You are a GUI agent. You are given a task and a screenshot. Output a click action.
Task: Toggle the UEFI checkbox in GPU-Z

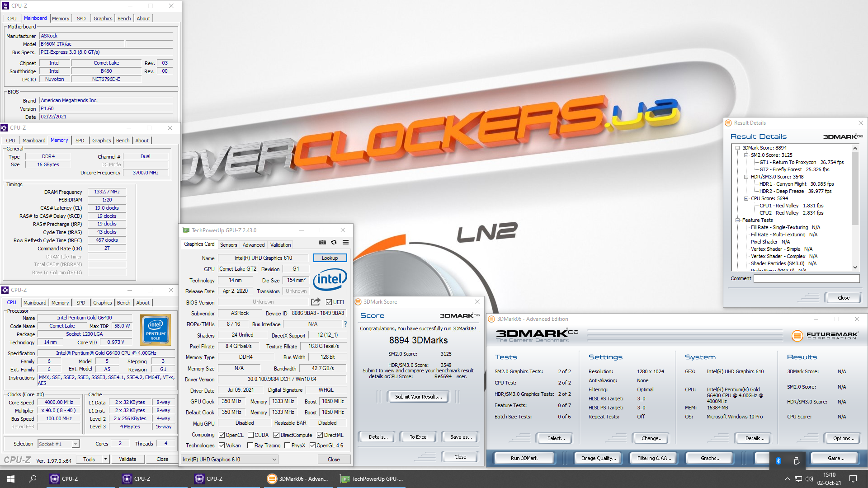(x=329, y=302)
